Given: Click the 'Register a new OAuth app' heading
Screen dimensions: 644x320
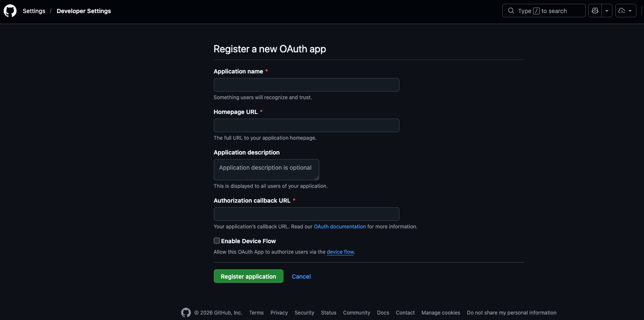Looking at the screenshot, I should [270, 49].
